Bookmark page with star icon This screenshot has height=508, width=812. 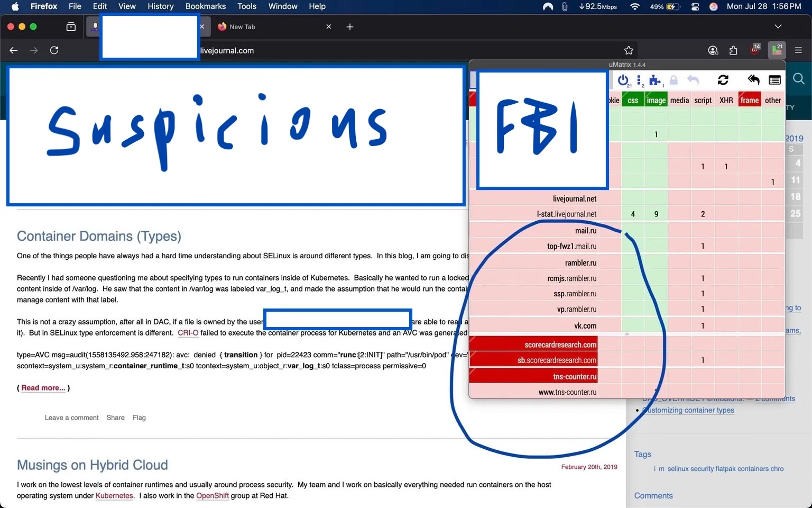click(629, 50)
